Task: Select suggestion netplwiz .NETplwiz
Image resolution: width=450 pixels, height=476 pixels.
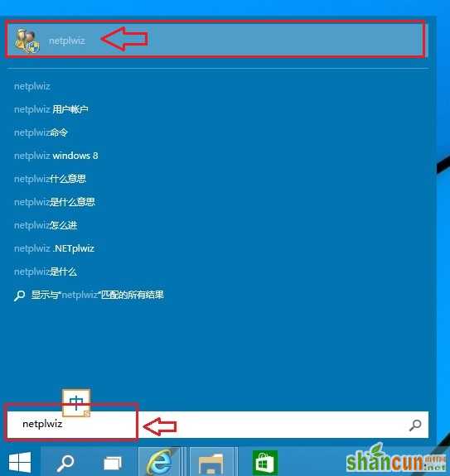Action: pos(54,248)
